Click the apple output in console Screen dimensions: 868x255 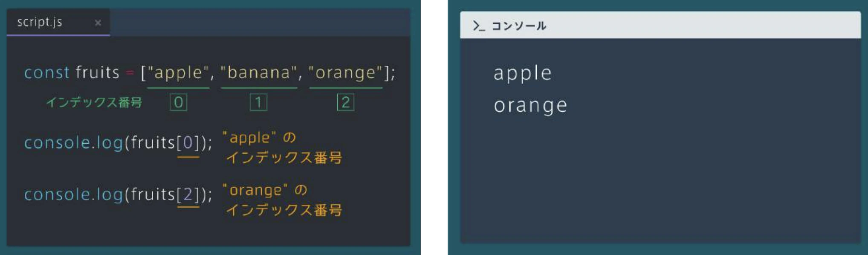pos(523,73)
